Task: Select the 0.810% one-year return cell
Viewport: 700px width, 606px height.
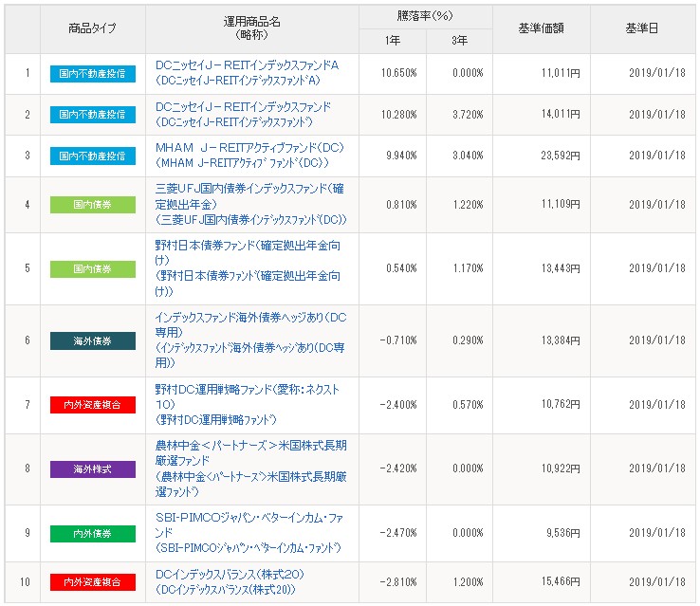Action: tap(393, 205)
